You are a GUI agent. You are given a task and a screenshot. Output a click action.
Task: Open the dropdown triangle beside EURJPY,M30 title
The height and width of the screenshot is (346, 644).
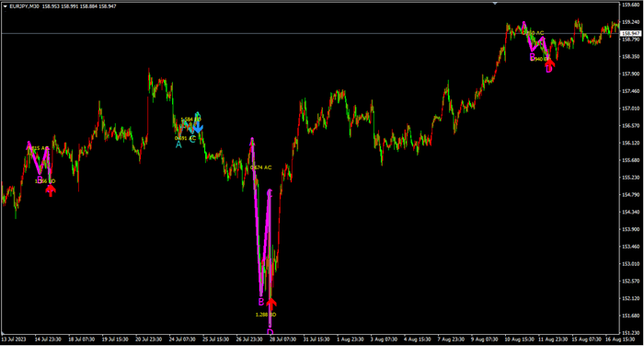pyautogui.click(x=6, y=6)
